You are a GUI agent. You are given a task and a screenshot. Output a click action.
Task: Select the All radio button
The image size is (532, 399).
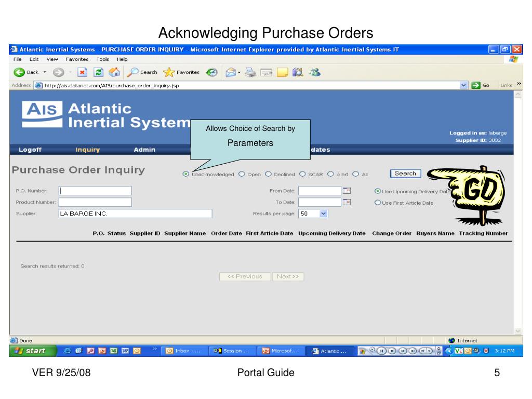(355, 174)
